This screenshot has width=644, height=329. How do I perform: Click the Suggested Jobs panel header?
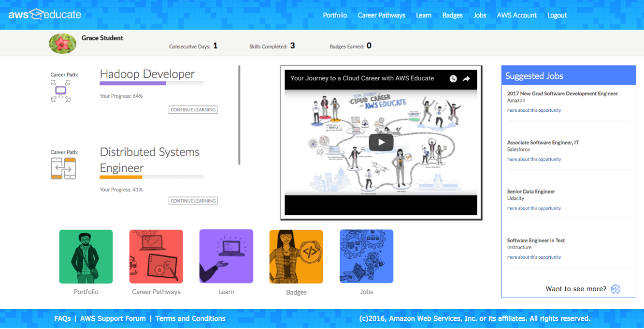(569, 75)
